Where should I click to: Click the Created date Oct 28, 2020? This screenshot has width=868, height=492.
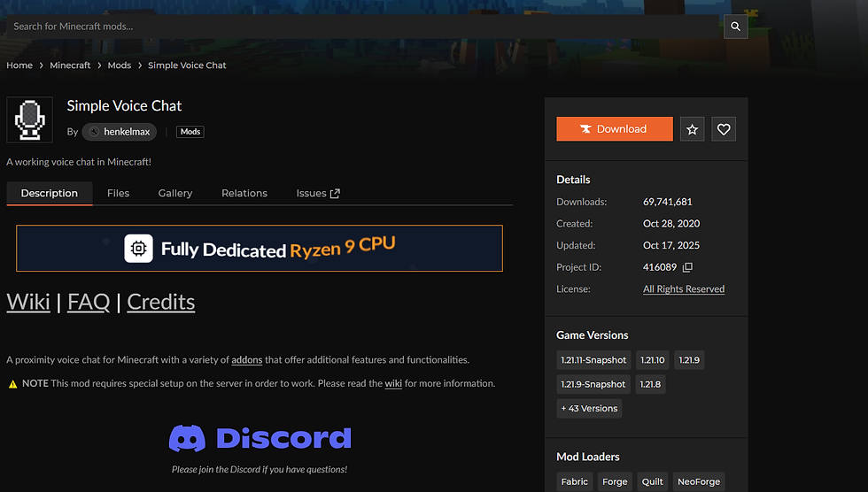click(x=671, y=224)
